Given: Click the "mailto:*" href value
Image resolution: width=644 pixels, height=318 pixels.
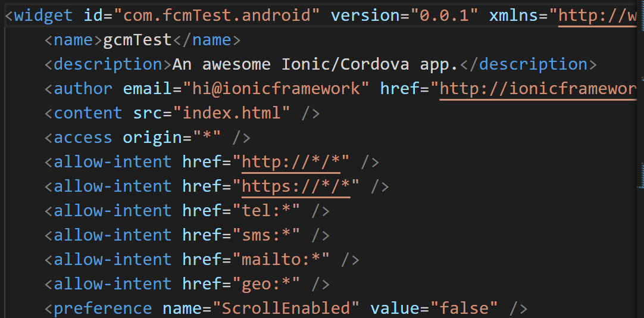Looking at the screenshot, I should pos(282,260).
